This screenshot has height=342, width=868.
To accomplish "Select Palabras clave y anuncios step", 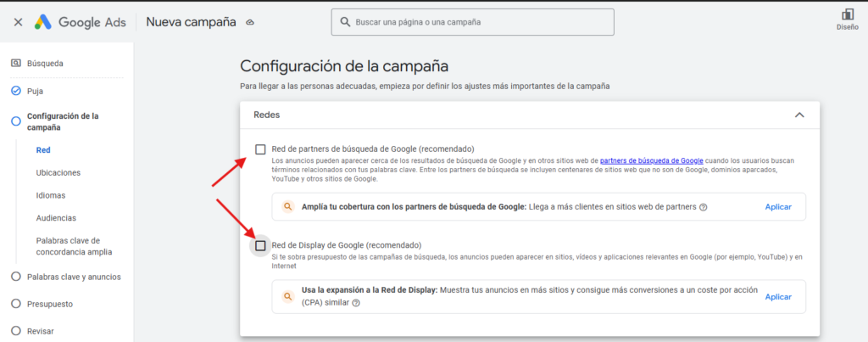I will pos(73,277).
